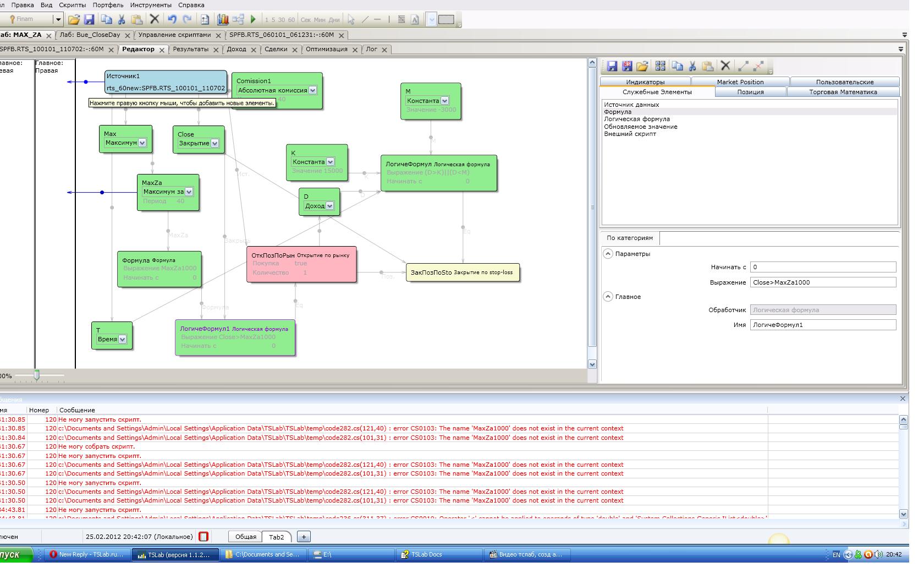Run the script with the green play icon

[254, 19]
